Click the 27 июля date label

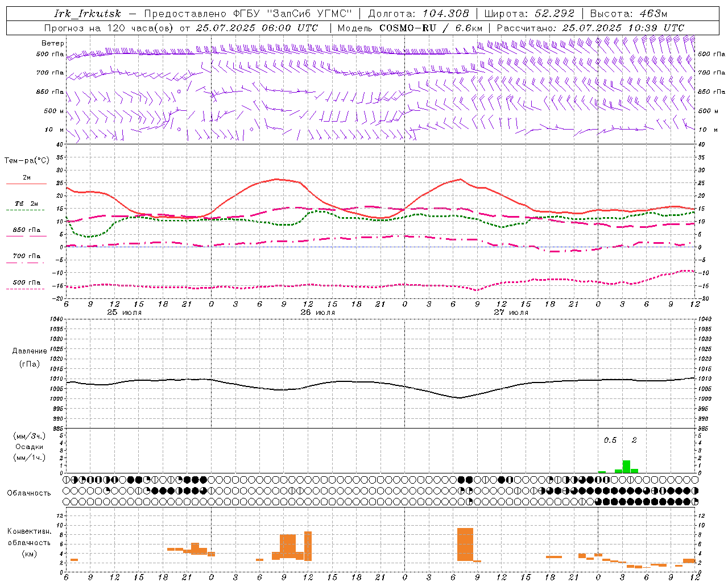pyautogui.click(x=511, y=313)
